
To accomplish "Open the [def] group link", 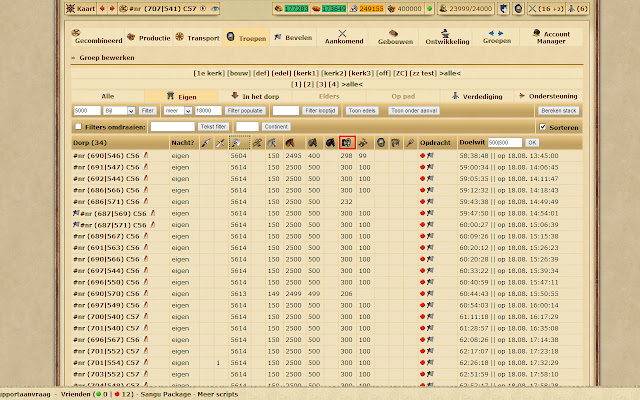I will click(261, 73).
